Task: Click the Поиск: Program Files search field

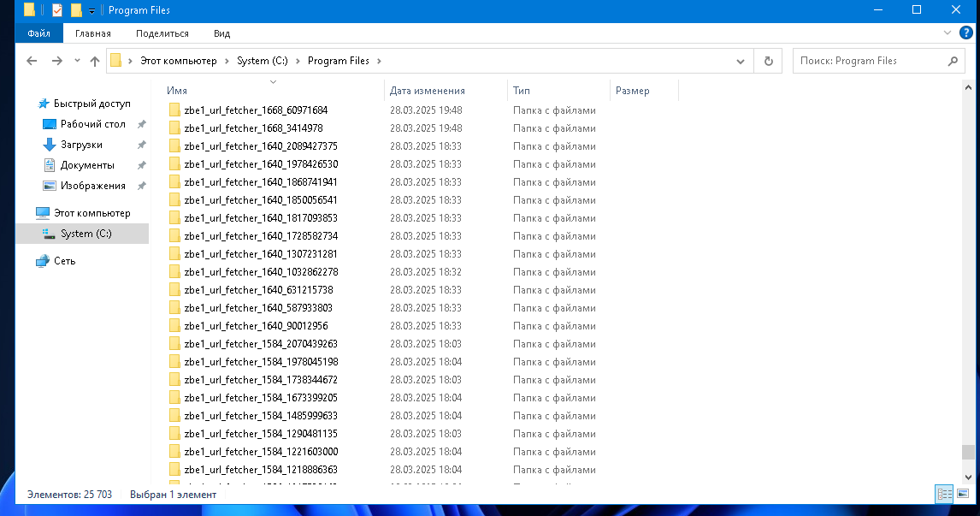Action: point(868,61)
